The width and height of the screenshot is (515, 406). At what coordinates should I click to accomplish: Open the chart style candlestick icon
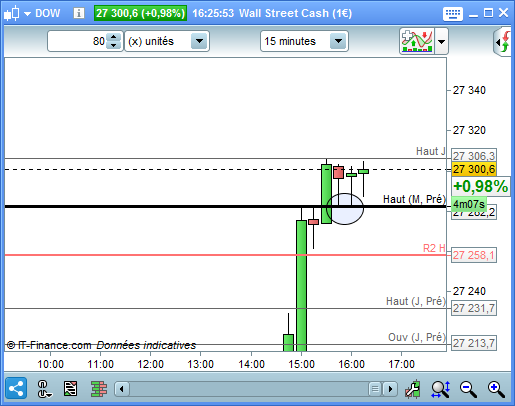point(12,14)
